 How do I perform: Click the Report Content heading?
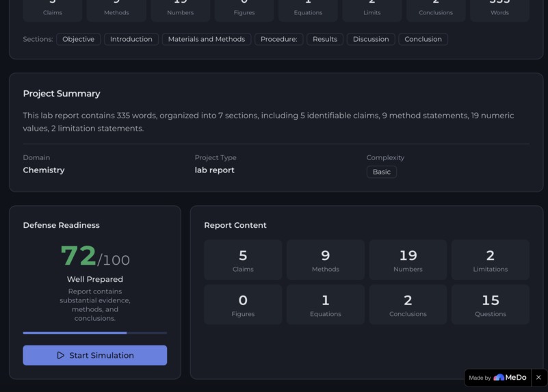click(x=235, y=225)
